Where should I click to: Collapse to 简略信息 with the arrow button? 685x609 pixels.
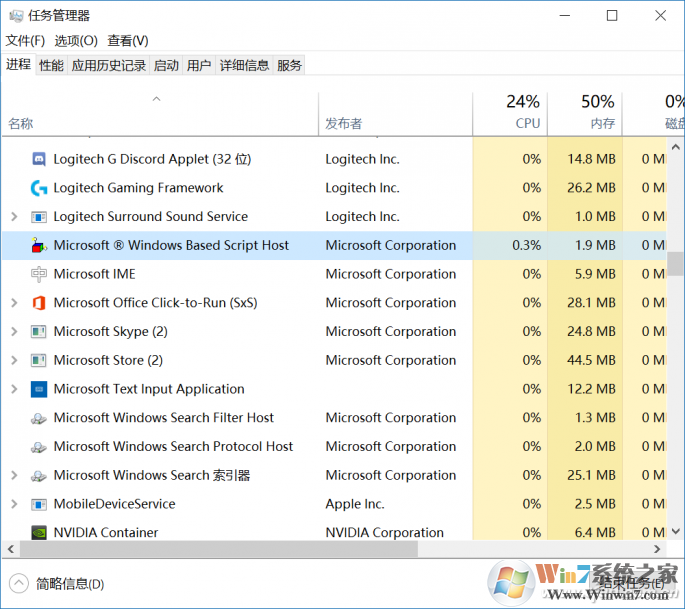[19, 583]
